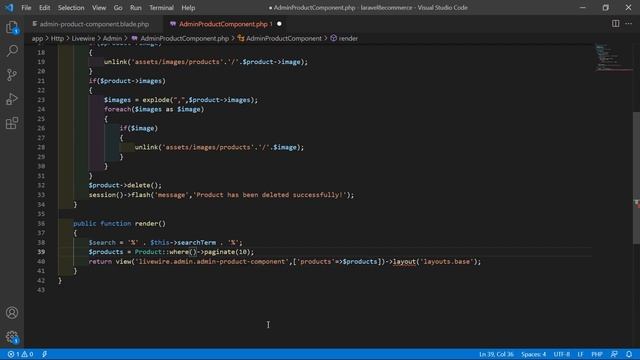The image size is (640, 360).
Task: Click Ln 39, Col 36 cursor position
Action: [496, 354]
